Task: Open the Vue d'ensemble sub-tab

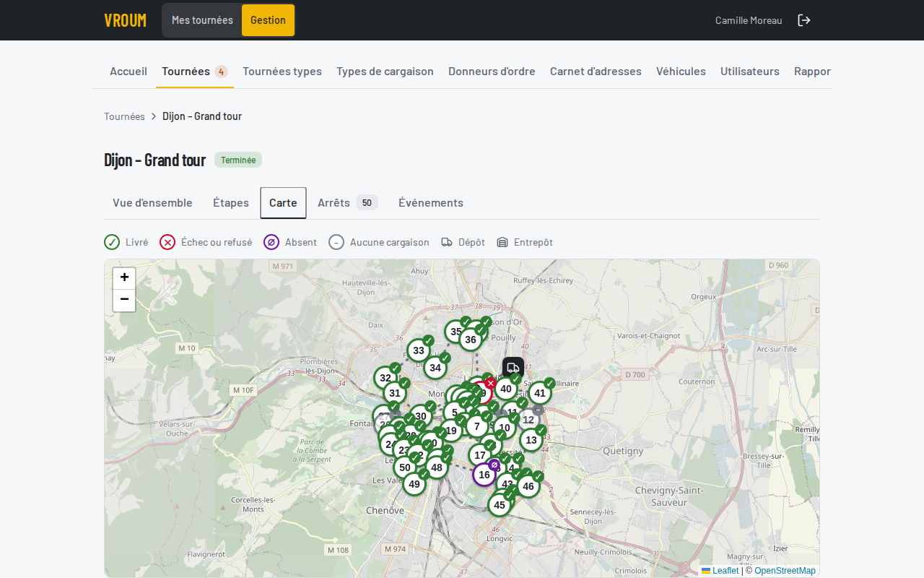Action: point(152,202)
